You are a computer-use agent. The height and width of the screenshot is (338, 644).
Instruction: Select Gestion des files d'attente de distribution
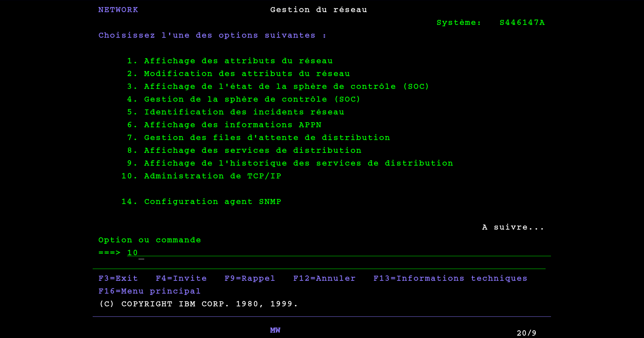pyautogui.click(x=267, y=138)
